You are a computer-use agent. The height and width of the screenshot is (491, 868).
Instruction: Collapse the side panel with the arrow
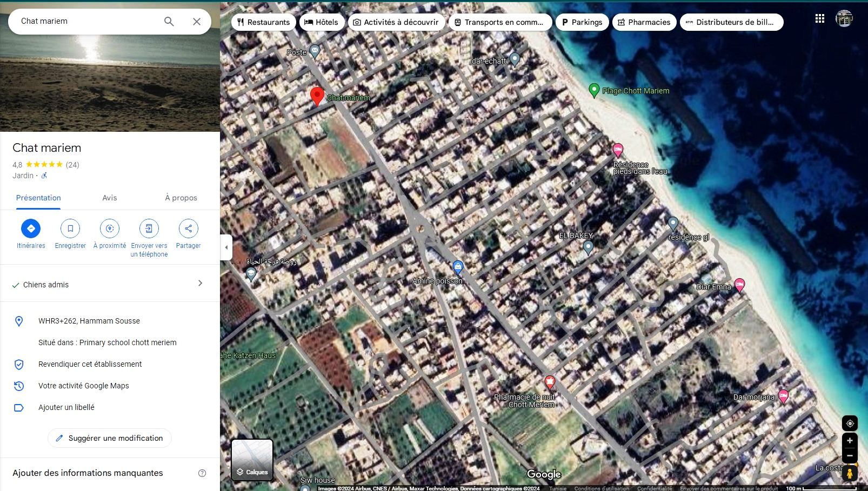click(x=225, y=247)
